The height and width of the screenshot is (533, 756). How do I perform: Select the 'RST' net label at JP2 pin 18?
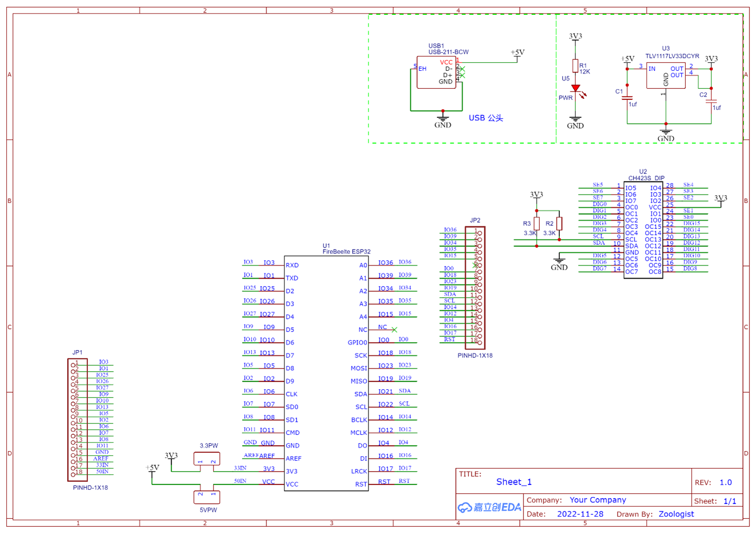pos(449,339)
